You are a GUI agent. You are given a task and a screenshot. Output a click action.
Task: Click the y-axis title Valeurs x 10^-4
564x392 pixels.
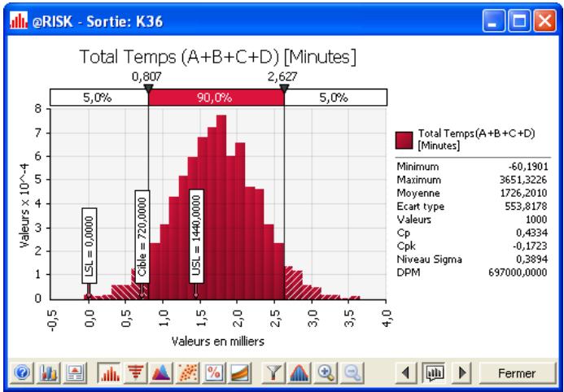[24, 206]
